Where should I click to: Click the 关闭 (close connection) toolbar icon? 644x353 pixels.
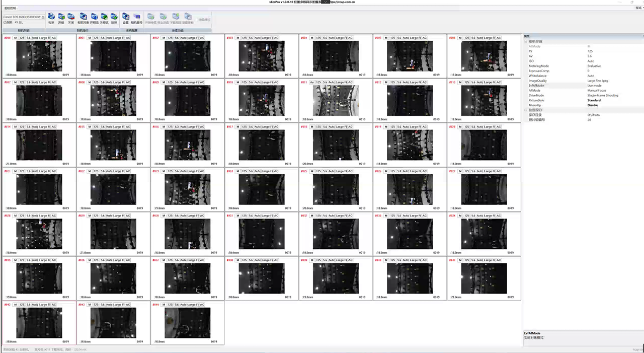tap(71, 18)
